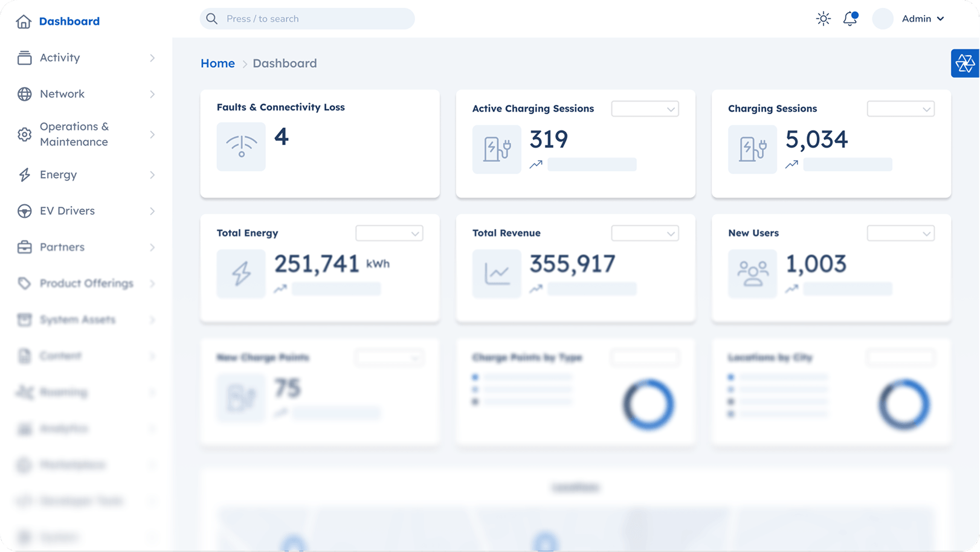Focus the Press / to search field
The image size is (980, 552).
click(307, 19)
